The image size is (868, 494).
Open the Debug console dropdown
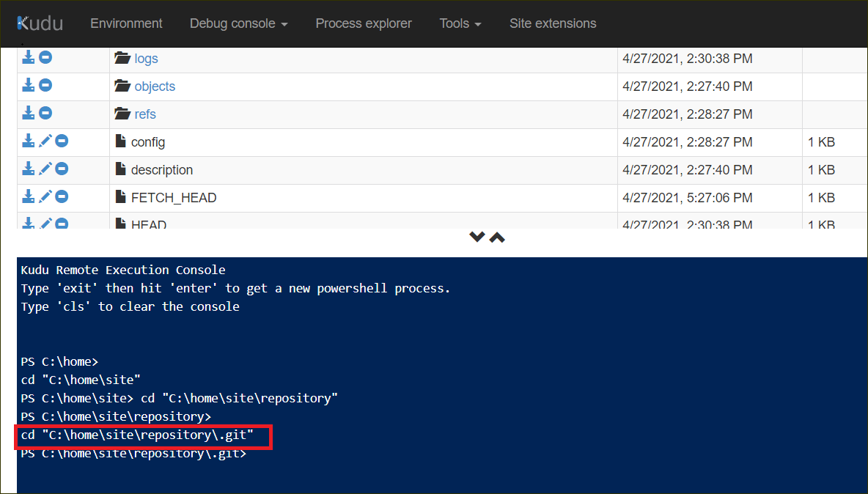click(x=238, y=23)
